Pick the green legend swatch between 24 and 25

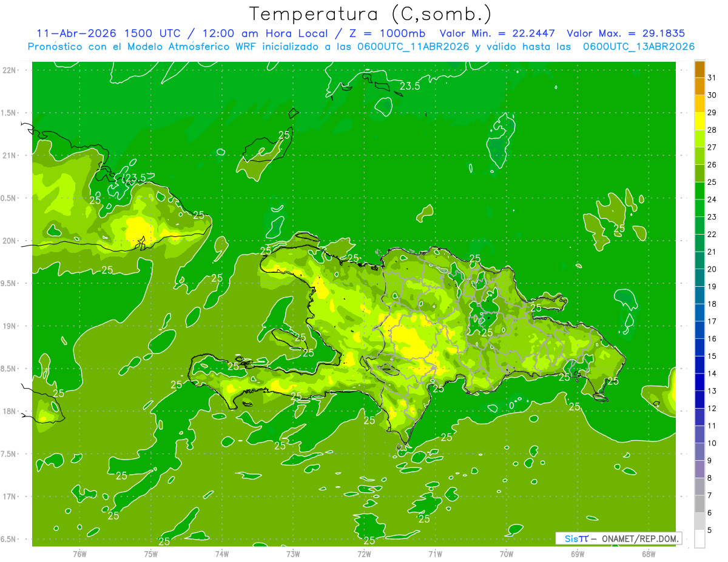point(699,191)
